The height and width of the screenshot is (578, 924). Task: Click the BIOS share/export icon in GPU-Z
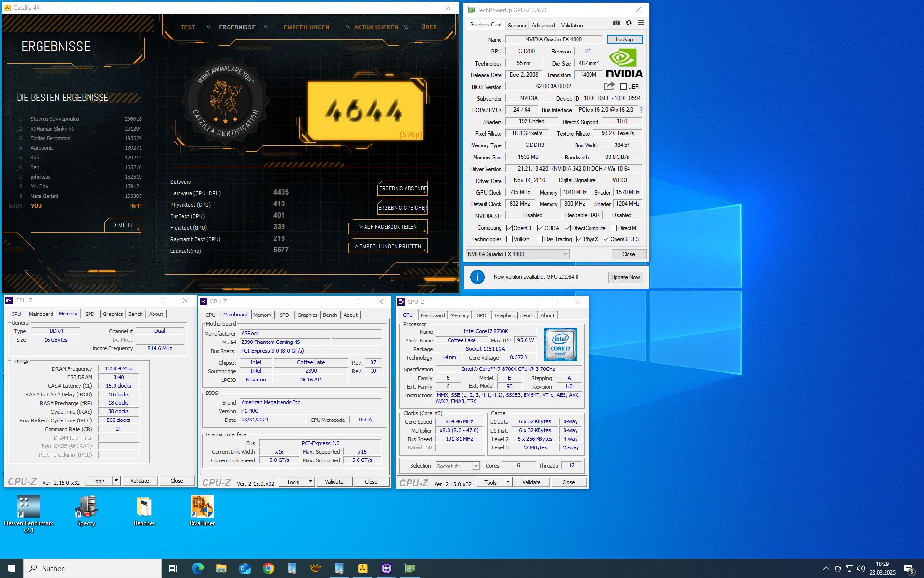pos(609,86)
